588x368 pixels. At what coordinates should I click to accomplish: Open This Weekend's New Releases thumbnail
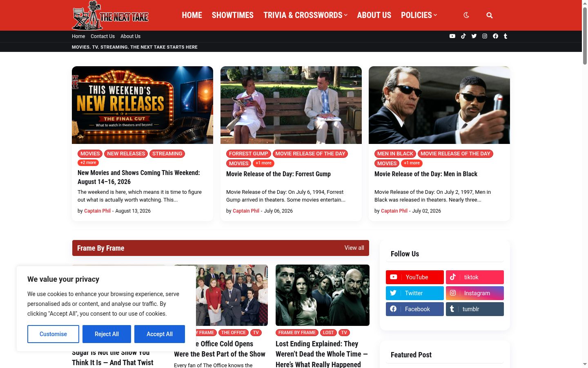point(143,105)
